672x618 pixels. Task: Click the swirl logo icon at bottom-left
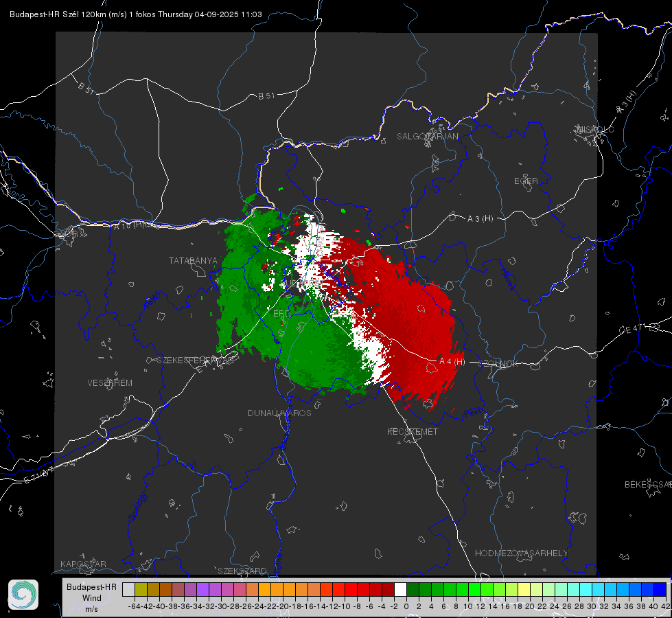23,595
